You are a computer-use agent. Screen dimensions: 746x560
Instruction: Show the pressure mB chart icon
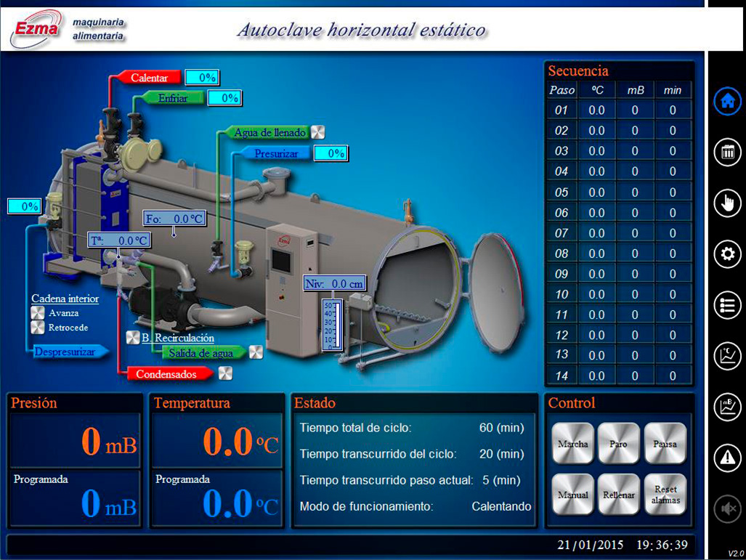point(727,406)
